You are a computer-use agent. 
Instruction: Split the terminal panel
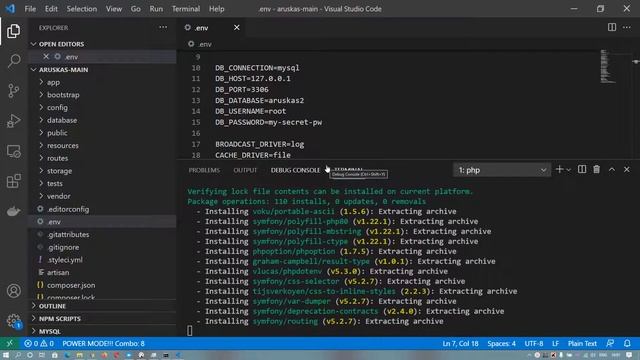[582, 169]
